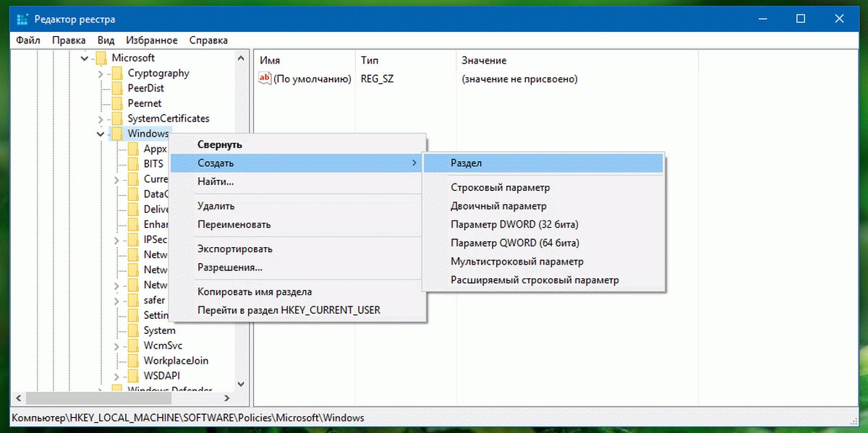
Task: Create a Расширяемый строковый параметр
Action: (x=543, y=280)
